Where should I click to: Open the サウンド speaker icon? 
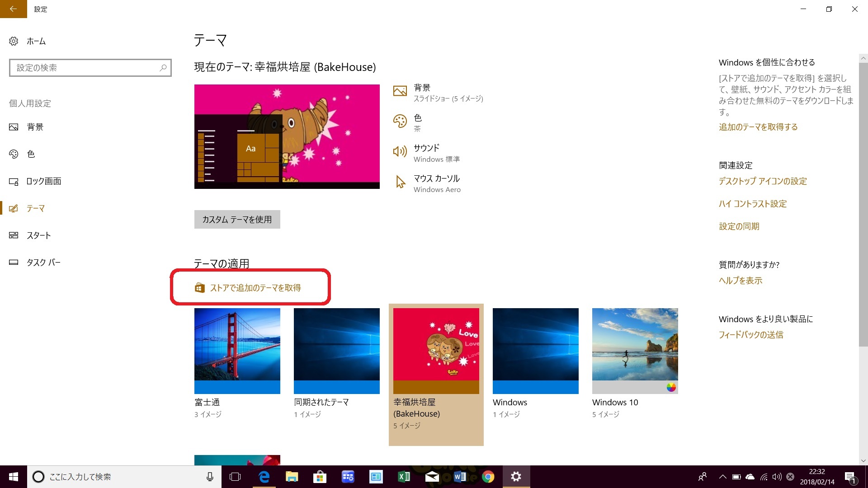click(400, 151)
